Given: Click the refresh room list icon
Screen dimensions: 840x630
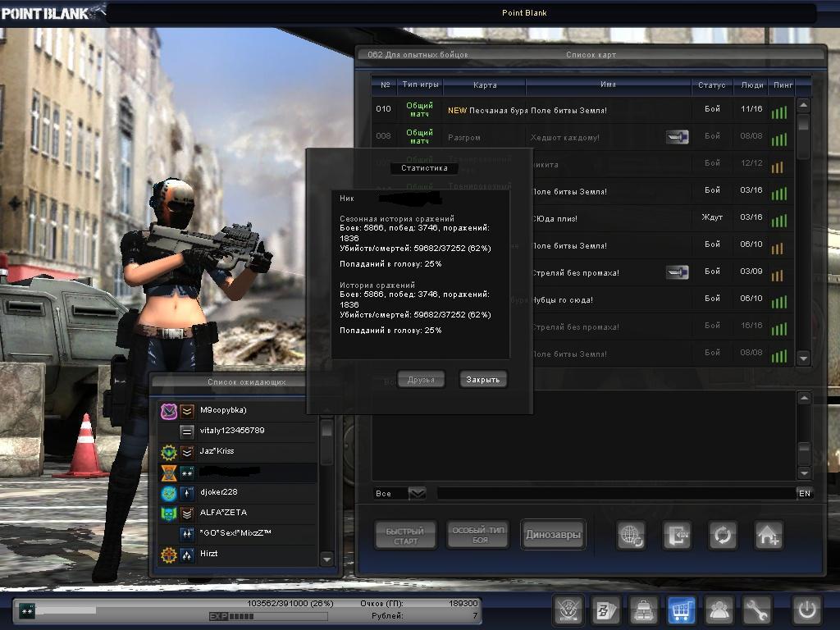Looking at the screenshot, I should [x=723, y=536].
